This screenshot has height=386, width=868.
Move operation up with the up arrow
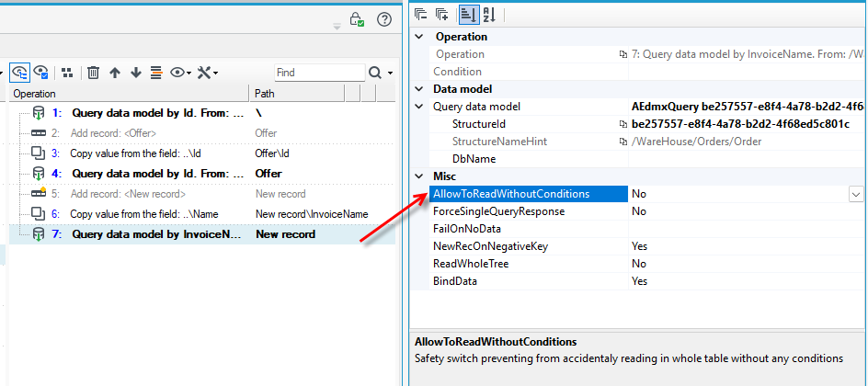click(115, 73)
